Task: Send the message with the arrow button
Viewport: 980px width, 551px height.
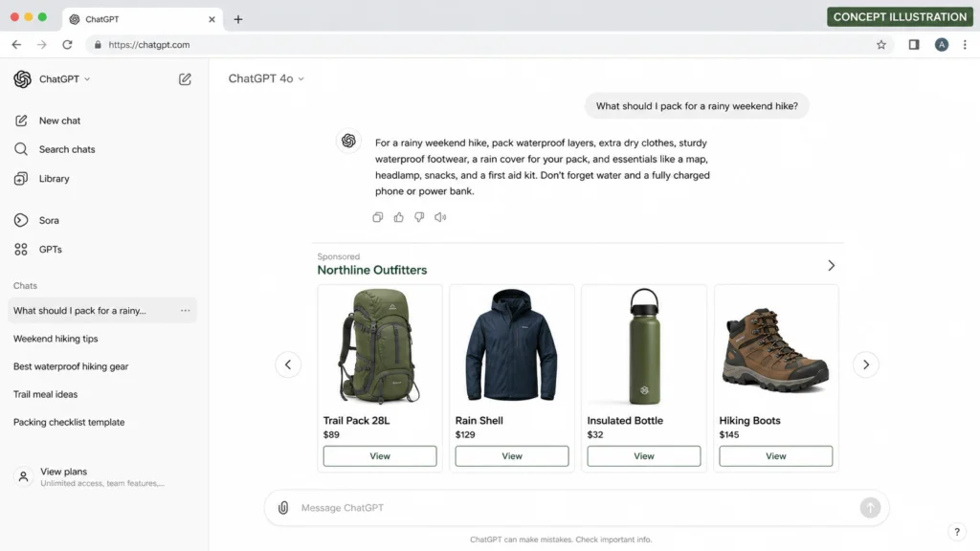Action: [870, 508]
